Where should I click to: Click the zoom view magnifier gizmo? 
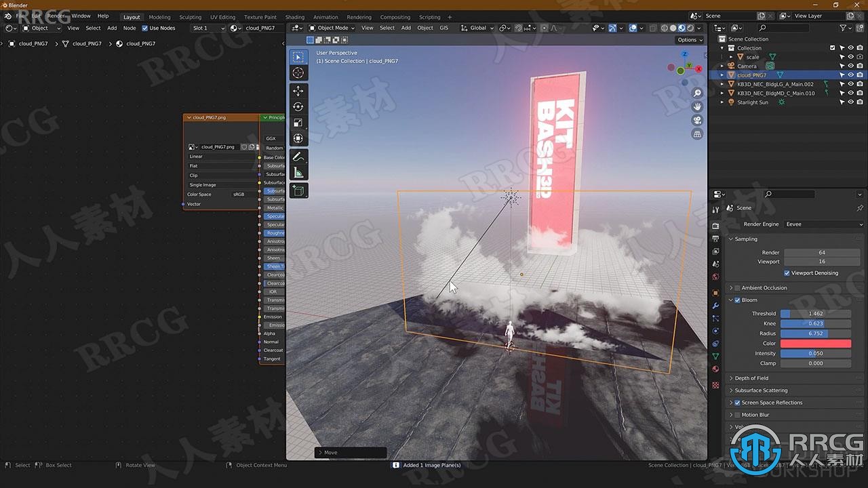696,93
